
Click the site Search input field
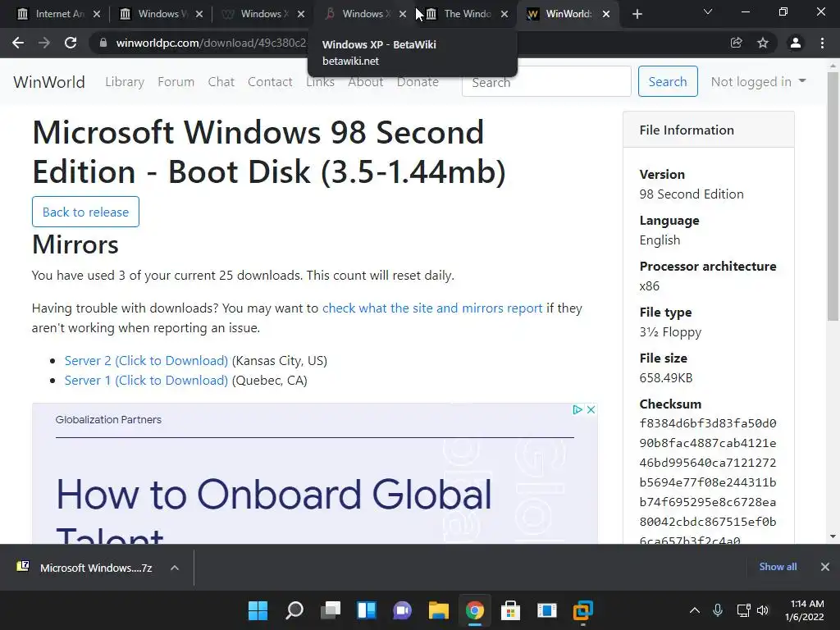click(546, 81)
